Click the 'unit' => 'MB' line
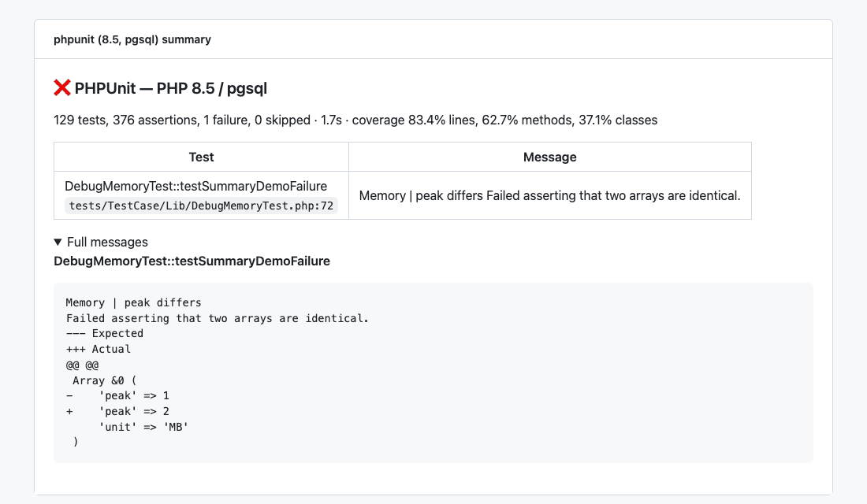867x504 pixels. [x=143, y=427]
